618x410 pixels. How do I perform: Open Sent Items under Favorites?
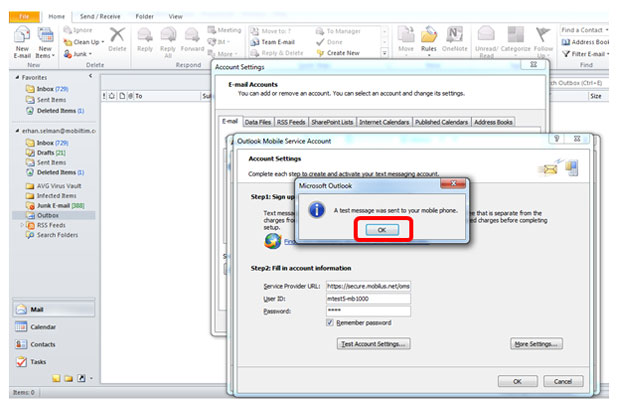[46, 100]
